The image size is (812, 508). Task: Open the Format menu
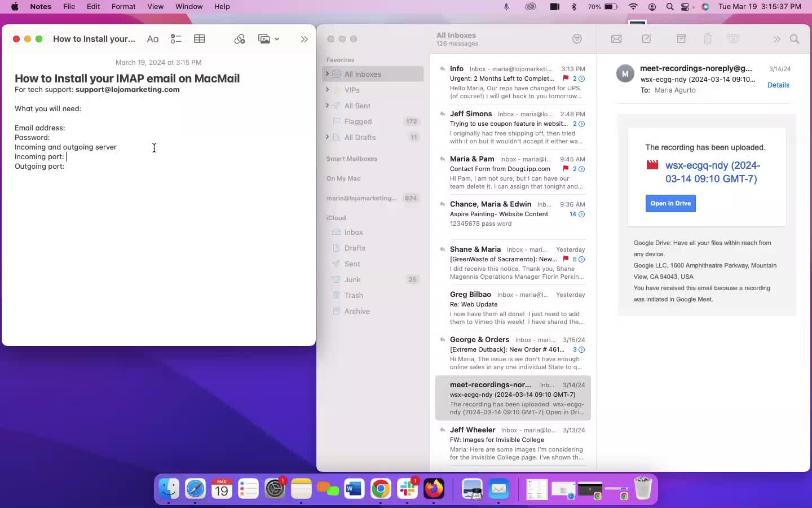point(123,7)
